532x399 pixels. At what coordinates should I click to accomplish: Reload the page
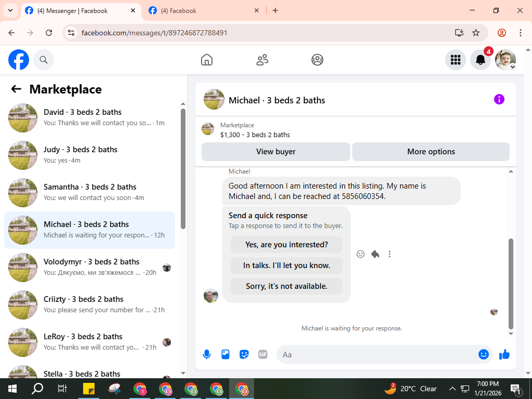click(49, 33)
